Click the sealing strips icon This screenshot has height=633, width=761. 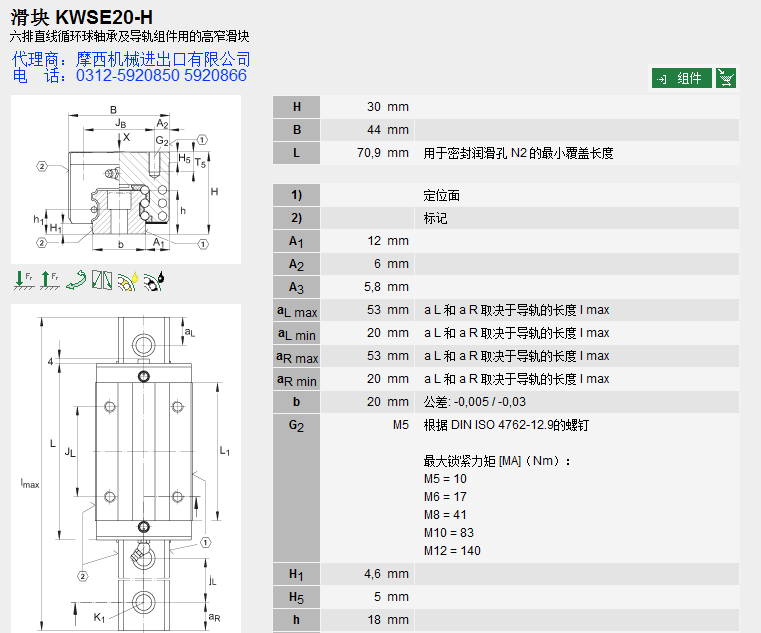pos(101,281)
